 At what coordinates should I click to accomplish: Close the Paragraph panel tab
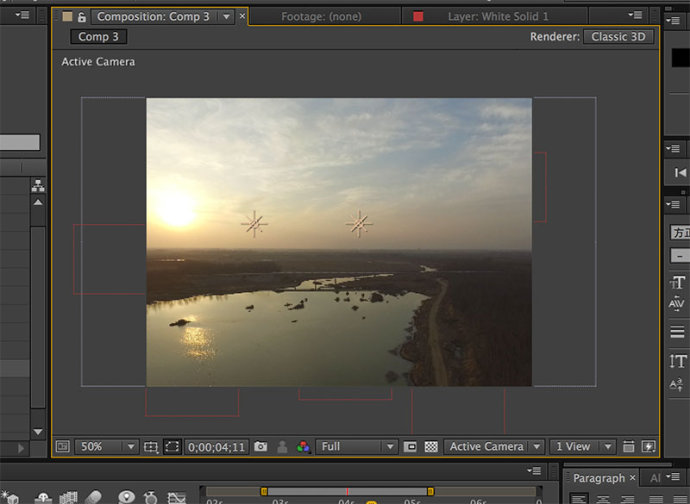pos(632,478)
